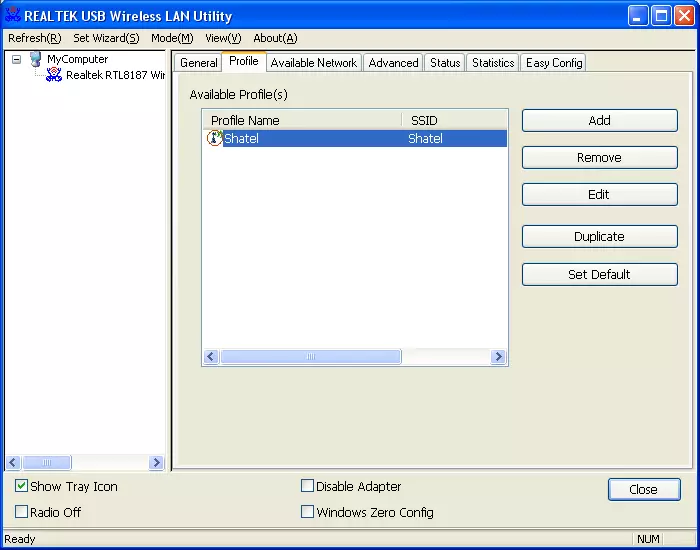
Task: Click the Ready status bar text
Action: (20, 539)
